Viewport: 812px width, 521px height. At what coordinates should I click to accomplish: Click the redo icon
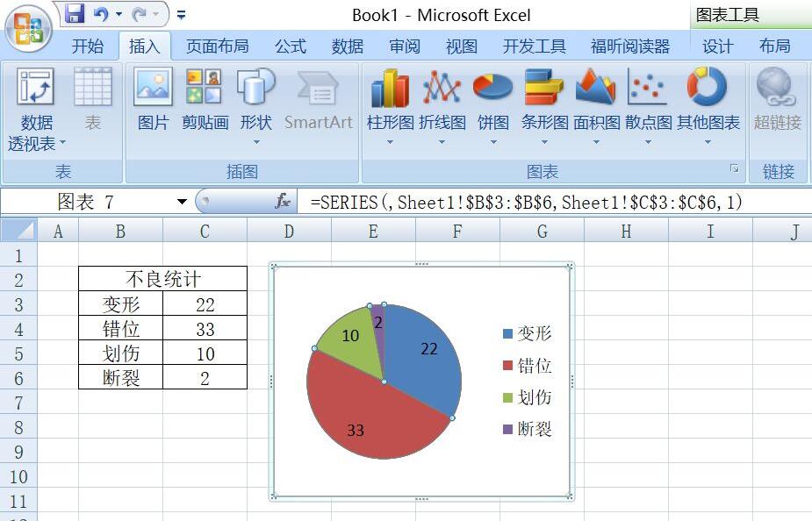pos(139,14)
